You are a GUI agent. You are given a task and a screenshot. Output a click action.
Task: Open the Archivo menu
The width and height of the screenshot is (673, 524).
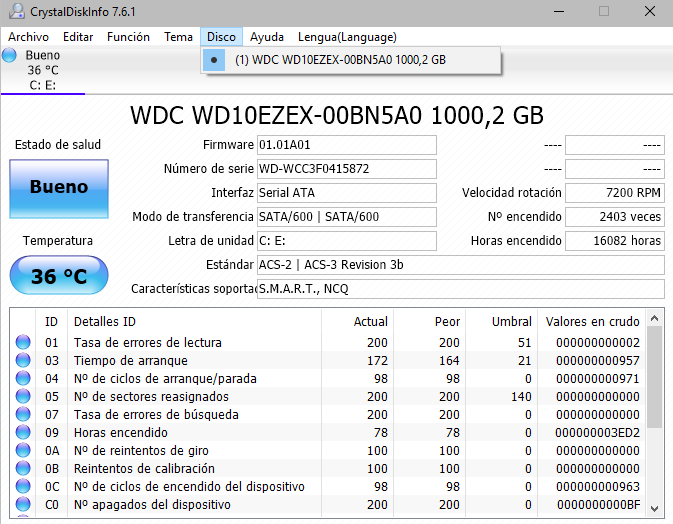pyautogui.click(x=28, y=37)
